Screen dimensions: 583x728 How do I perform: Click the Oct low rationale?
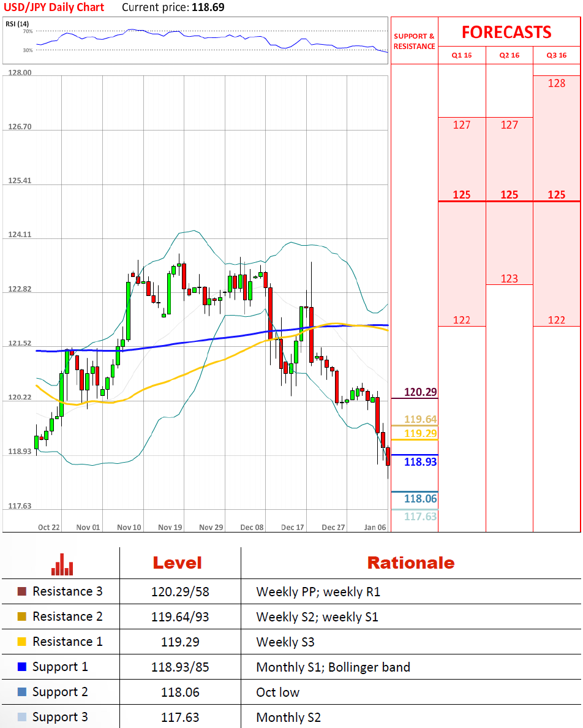pos(278,692)
